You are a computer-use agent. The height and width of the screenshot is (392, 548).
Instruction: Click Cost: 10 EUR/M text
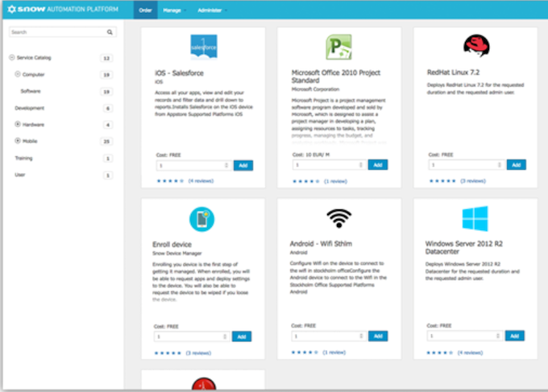pyautogui.click(x=311, y=155)
